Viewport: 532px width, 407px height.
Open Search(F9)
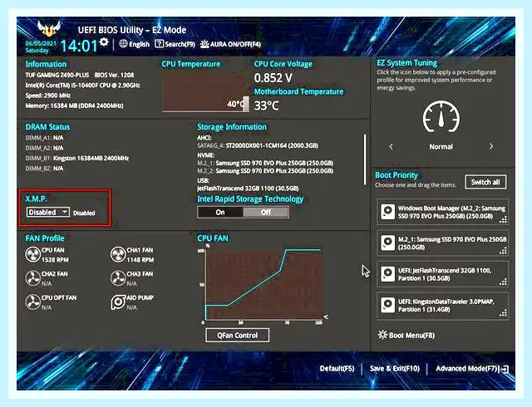(175, 44)
